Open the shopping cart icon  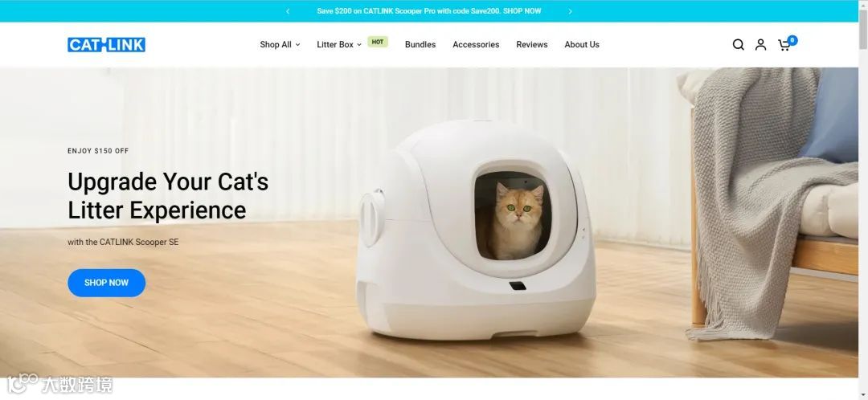pyautogui.click(x=784, y=45)
